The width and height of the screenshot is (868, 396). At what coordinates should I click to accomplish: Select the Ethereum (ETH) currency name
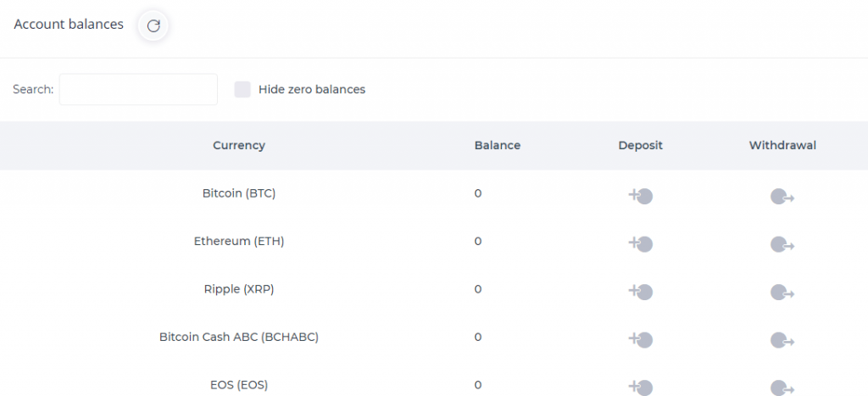239,242
